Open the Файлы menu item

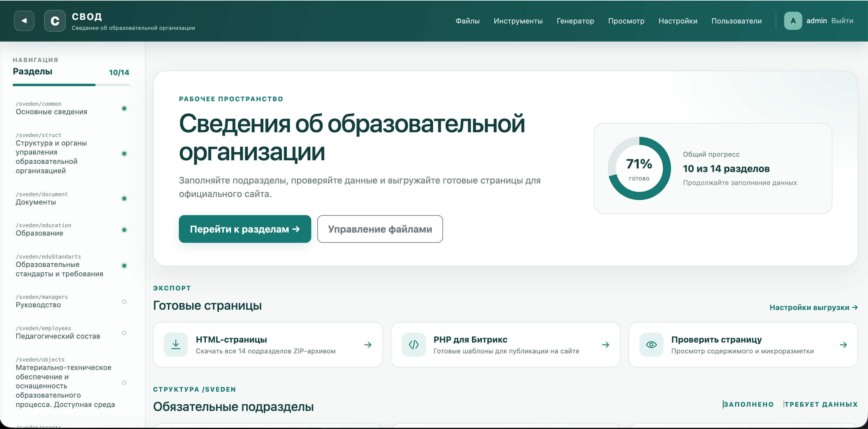tap(467, 21)
